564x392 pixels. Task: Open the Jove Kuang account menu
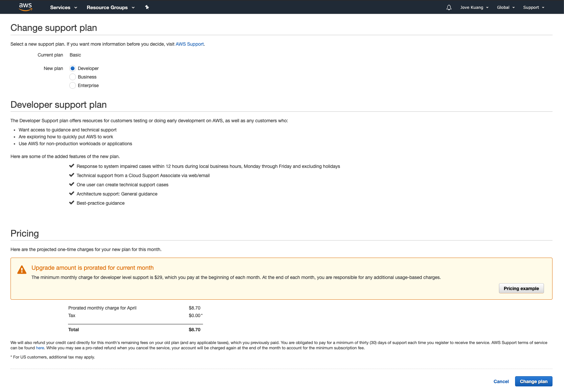coord(474,7)
